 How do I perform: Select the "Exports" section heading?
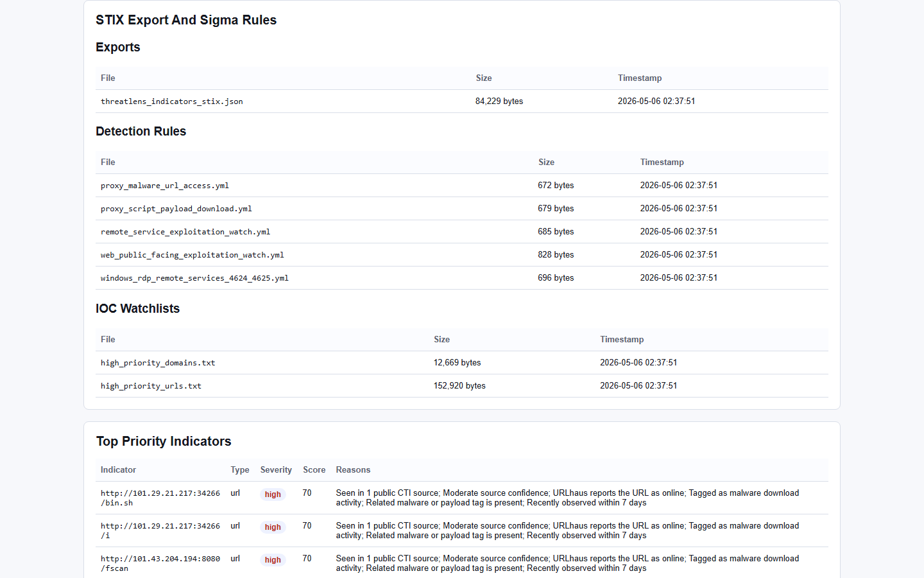coord(118,47)
